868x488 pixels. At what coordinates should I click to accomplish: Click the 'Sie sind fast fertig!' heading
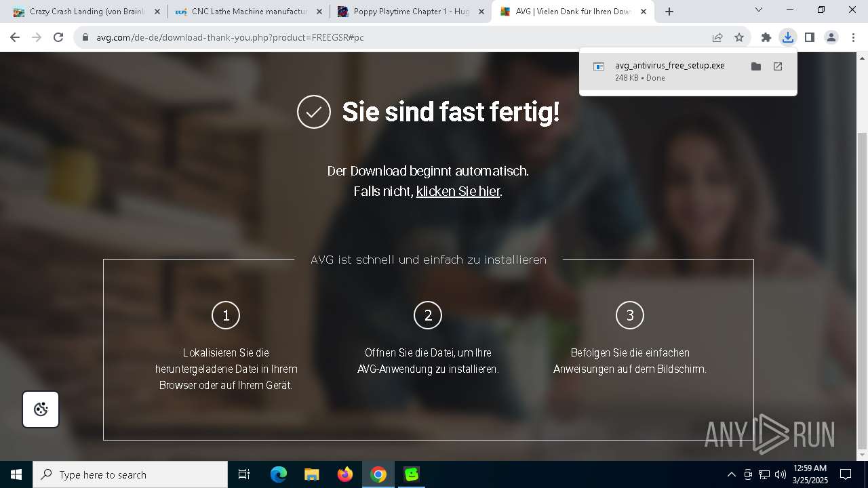tap(451, 112)
